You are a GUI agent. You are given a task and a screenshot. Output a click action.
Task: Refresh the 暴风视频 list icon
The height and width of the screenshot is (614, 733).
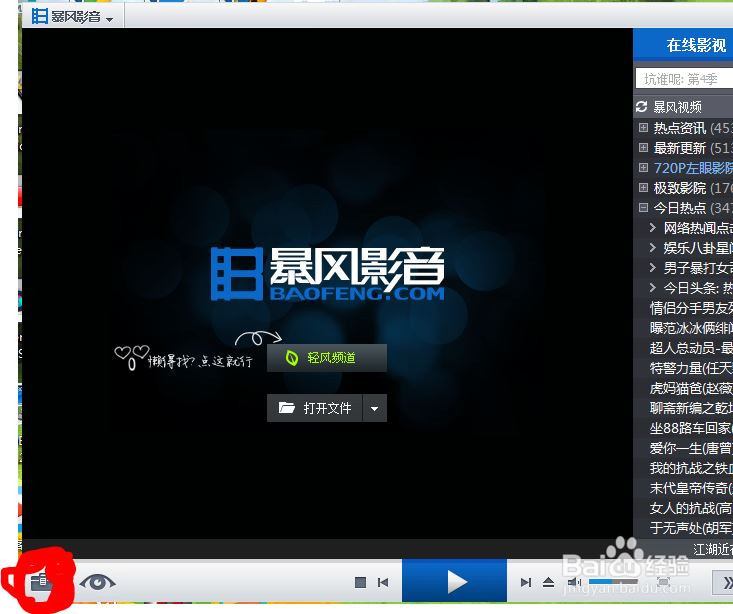coord(641,107)
